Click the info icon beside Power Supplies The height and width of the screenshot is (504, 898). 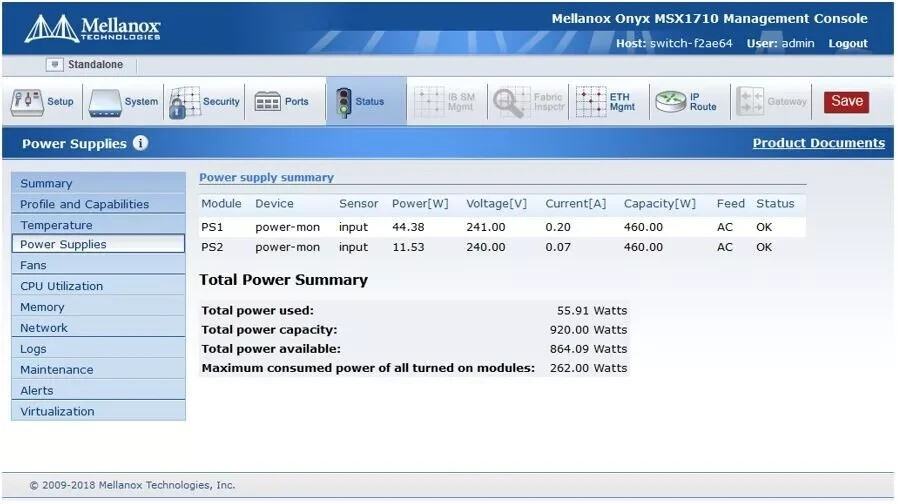140,143
